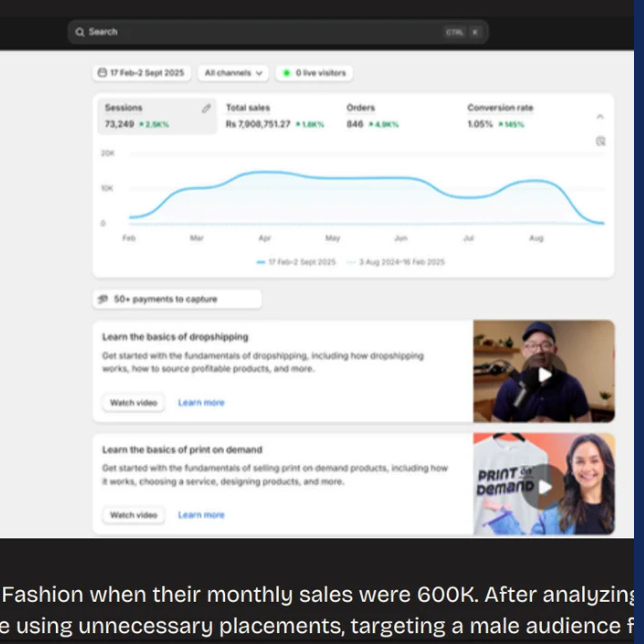Open the report icon beside the chart
This screenshot has width=644, height=644.
[x=601, y=141]
